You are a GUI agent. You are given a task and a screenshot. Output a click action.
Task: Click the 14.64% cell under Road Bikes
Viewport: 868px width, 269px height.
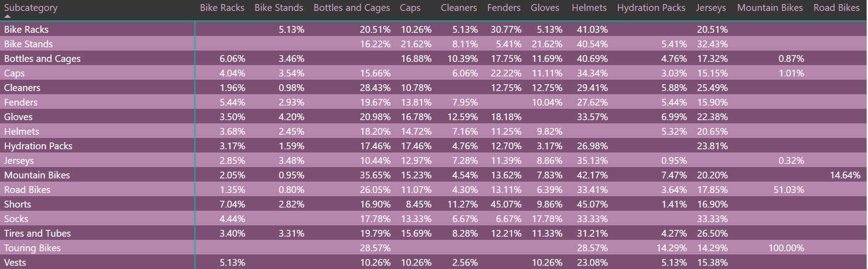coord(845,175)
